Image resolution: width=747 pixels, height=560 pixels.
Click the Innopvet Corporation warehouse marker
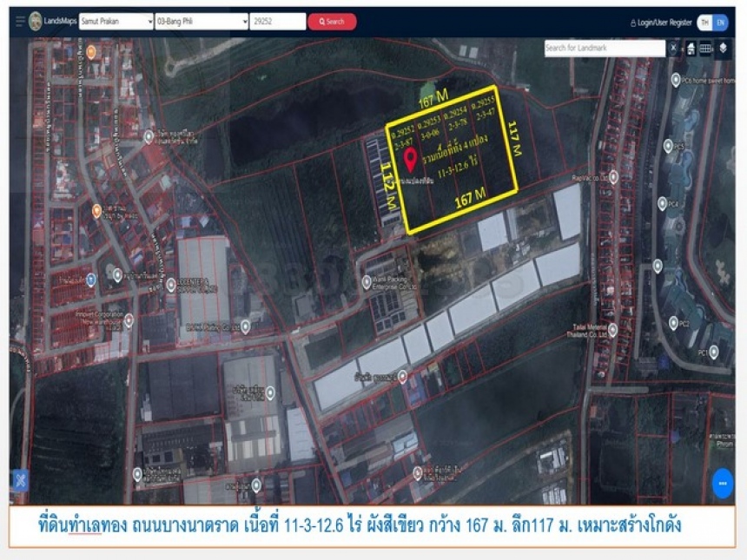[129, 320]
